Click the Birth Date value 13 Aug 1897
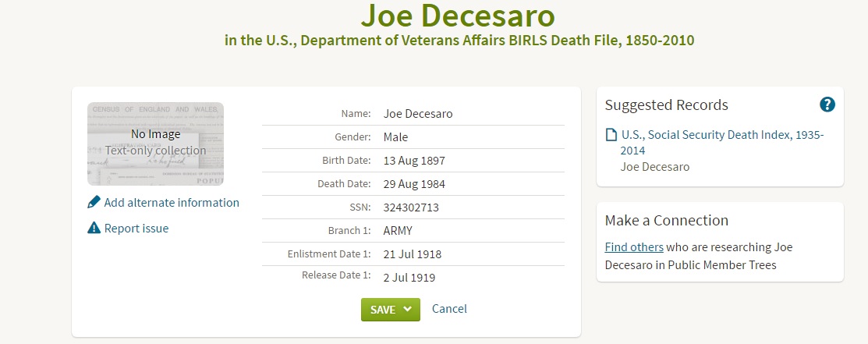The image size is (868, 344). (x=414, y=161)
